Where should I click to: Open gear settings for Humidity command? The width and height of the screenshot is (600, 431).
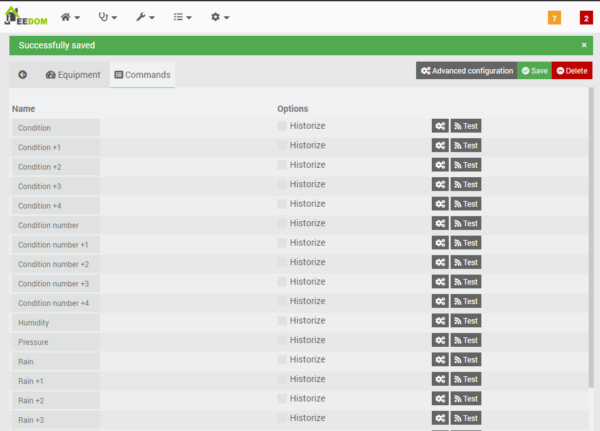(440, 321)
